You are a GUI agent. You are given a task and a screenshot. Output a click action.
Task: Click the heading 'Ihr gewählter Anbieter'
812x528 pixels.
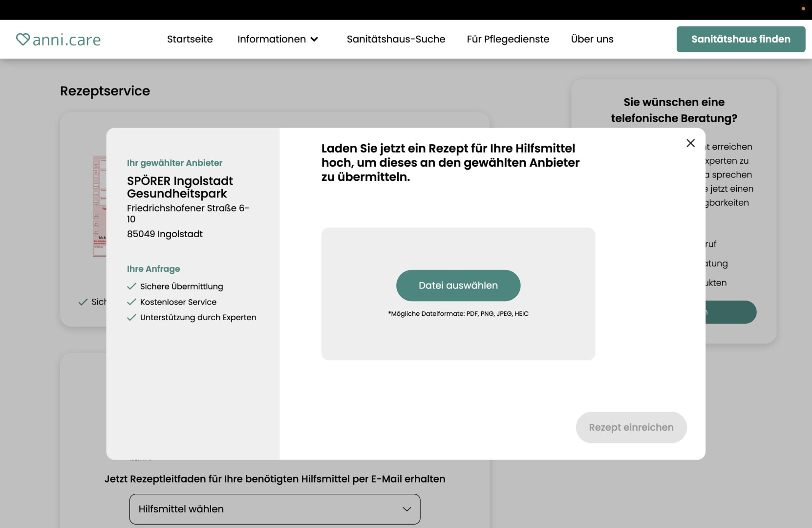[174, 163]
